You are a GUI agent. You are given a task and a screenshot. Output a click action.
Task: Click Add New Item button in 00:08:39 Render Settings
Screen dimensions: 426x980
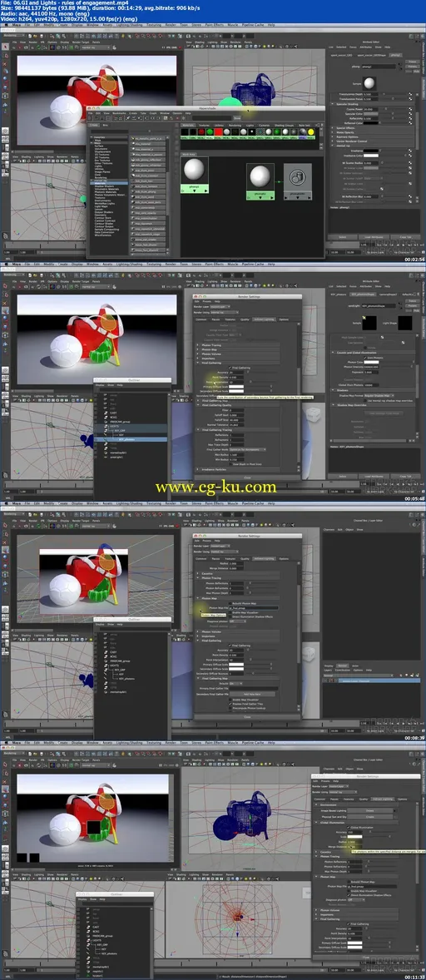tap(252, 694)
